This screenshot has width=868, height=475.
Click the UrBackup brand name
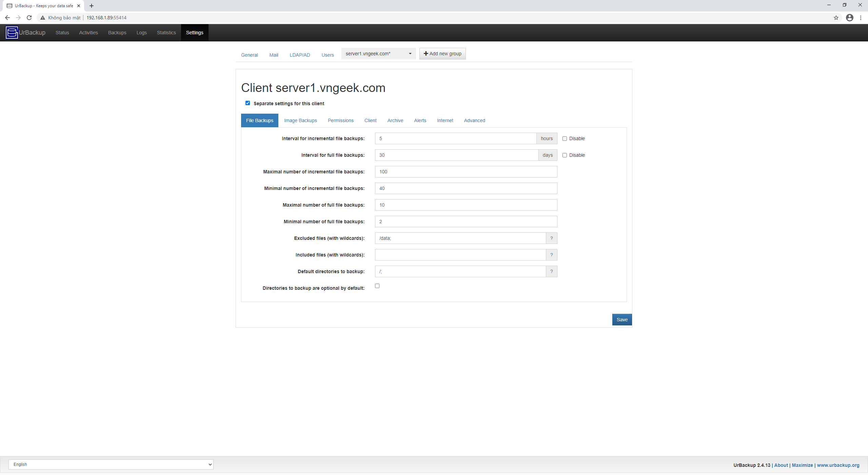pyautogui.click(x=32, y=33)
